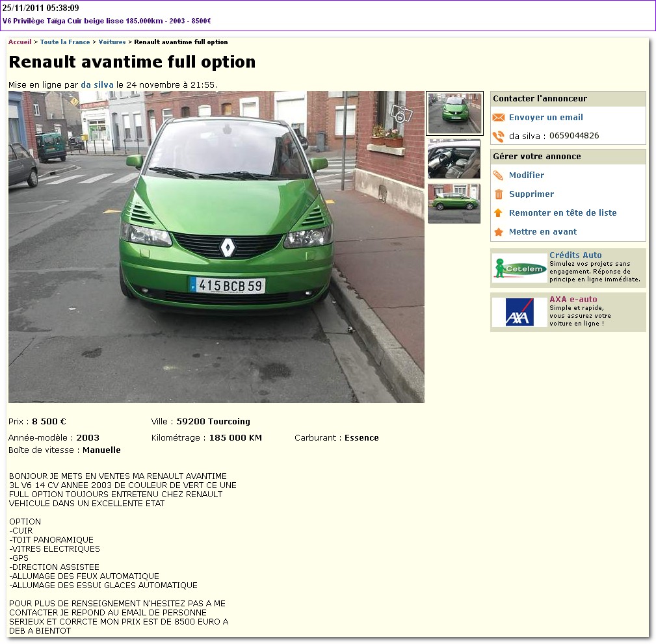Click Remonter en tête de liste
Image resolution: width=656 pixels, height=644 pixels.
click(x=562, y=213)
